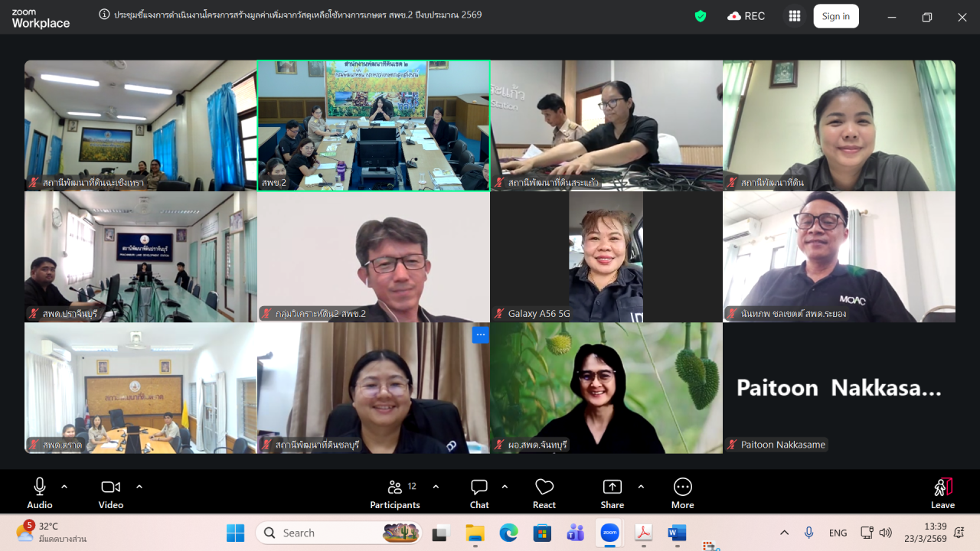Leave the meeting
This screenshot has width=980, height=551.
point(942,493)
